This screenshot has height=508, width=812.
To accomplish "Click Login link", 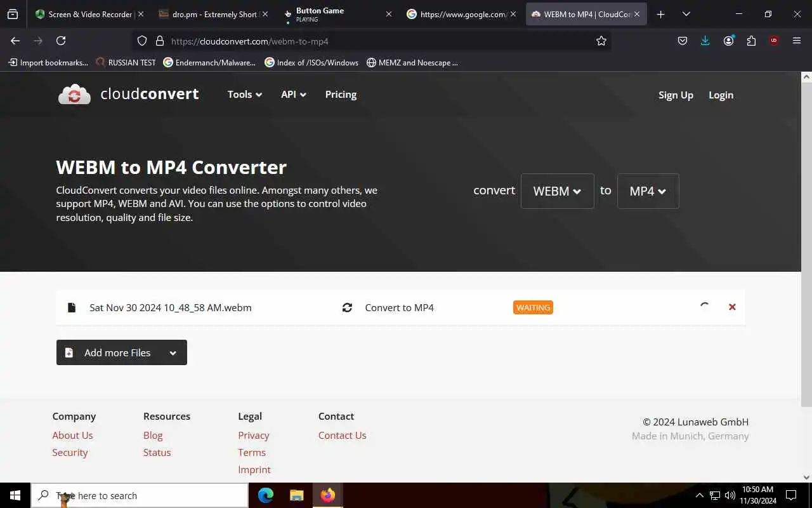I will pyautogui.click(x=721, y=95).
